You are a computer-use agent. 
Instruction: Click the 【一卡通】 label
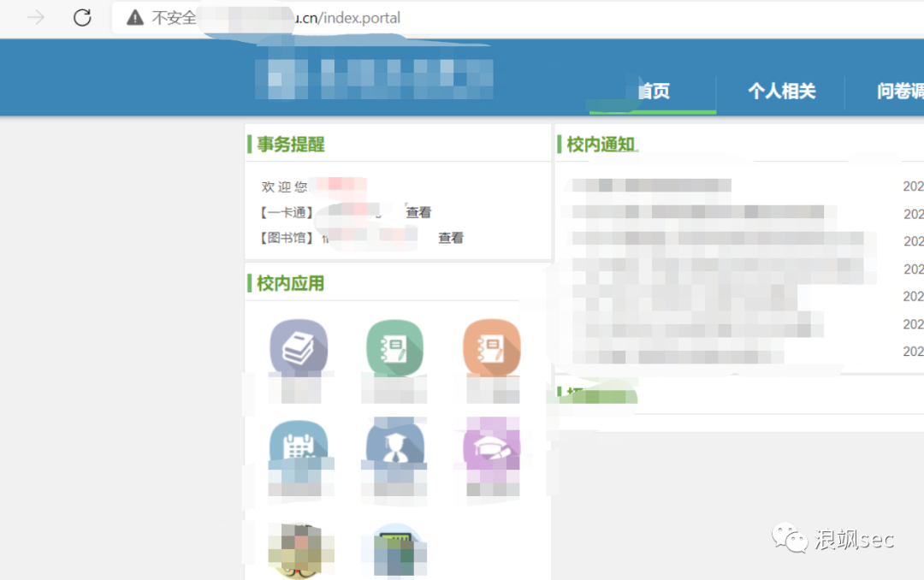pyautogui.click(x=287, y=212)
